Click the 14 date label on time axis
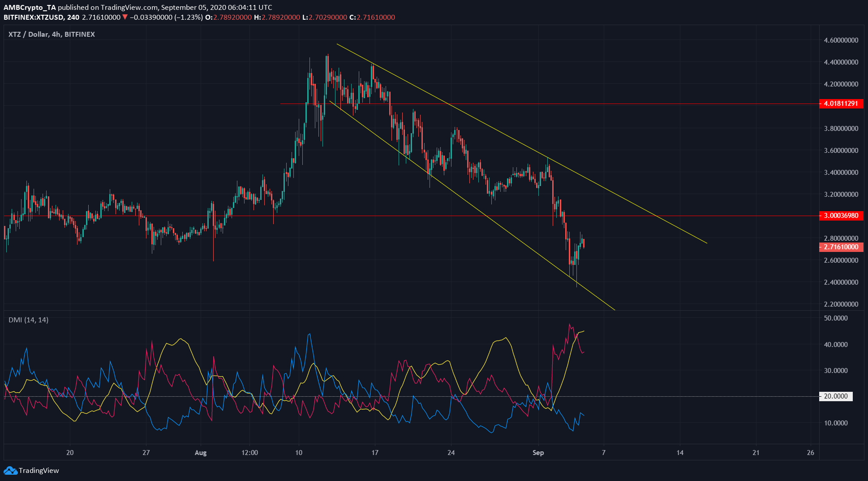Screen dimensions: 868x481 pos(680,452)
